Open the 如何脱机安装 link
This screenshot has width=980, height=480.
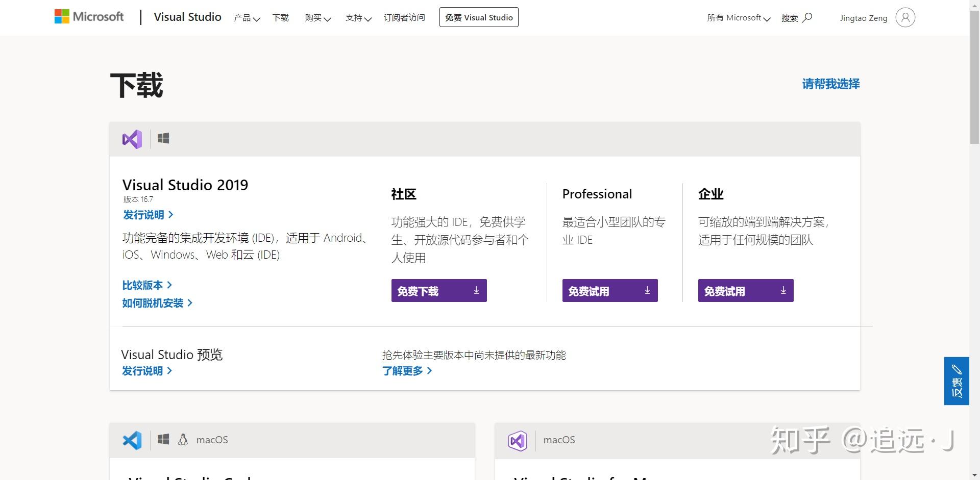(x=157, y=303)
